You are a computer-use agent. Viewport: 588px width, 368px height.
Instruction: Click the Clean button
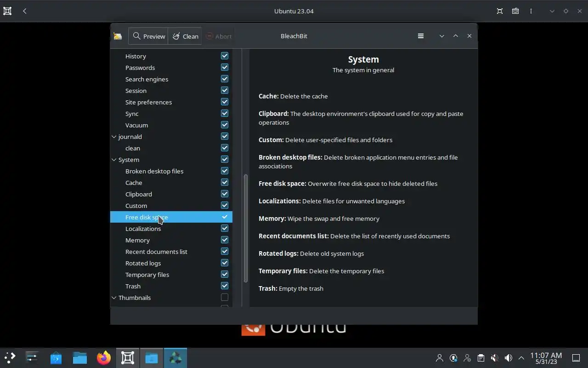click(185, 36)
